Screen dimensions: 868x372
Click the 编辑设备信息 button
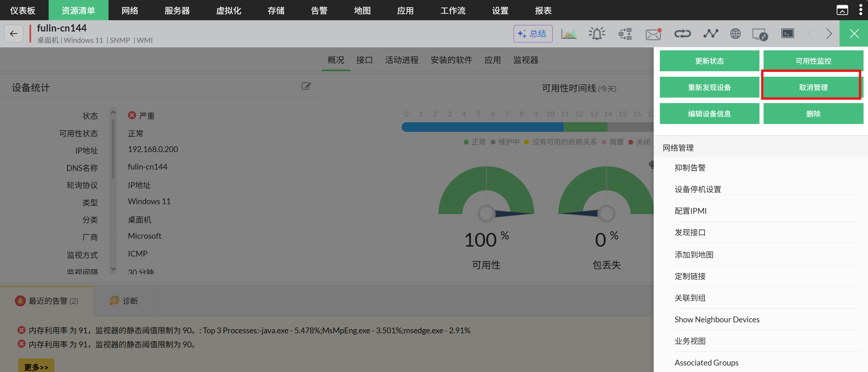(709, 114)
